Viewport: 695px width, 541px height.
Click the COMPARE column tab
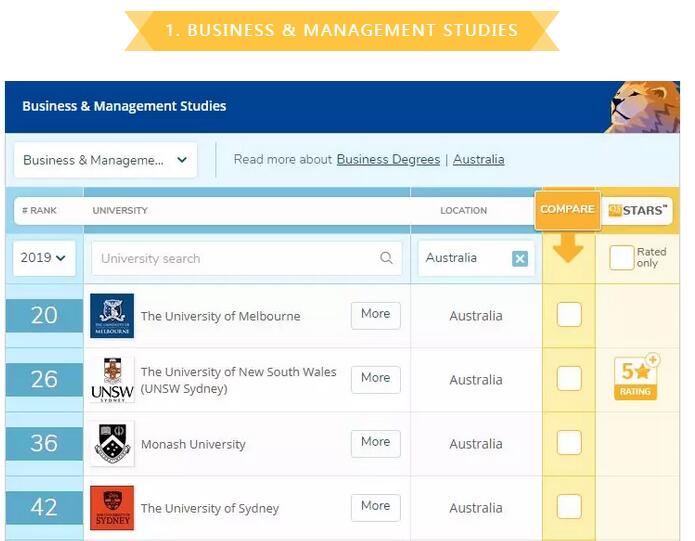[x=567, y=210]
